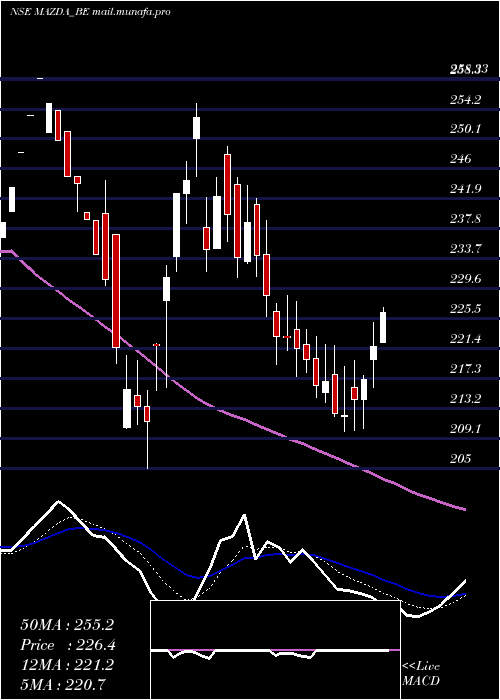Select the 237.8 price axis label

point(465,219)
